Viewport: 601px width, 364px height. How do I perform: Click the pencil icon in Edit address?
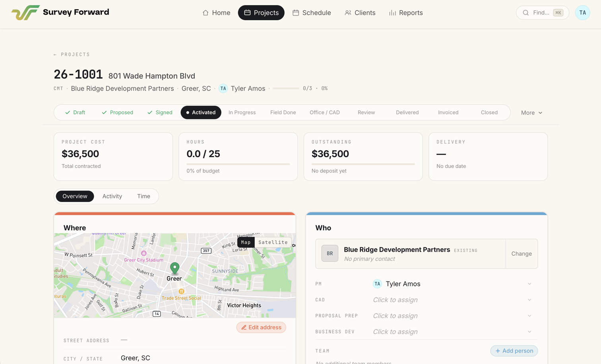[244, 327]
